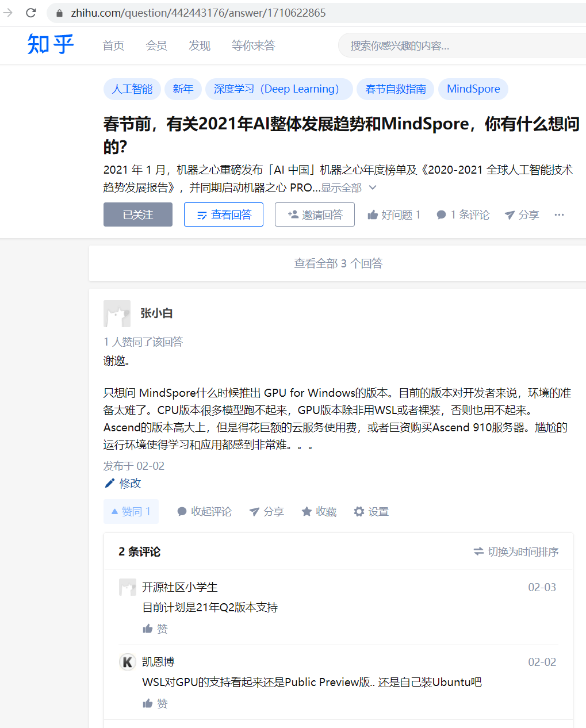Image resolution: width=586 pixels, height=728 pixels.
Task: Expand the question description with 显示全部
Action: [x=348, y=188]
